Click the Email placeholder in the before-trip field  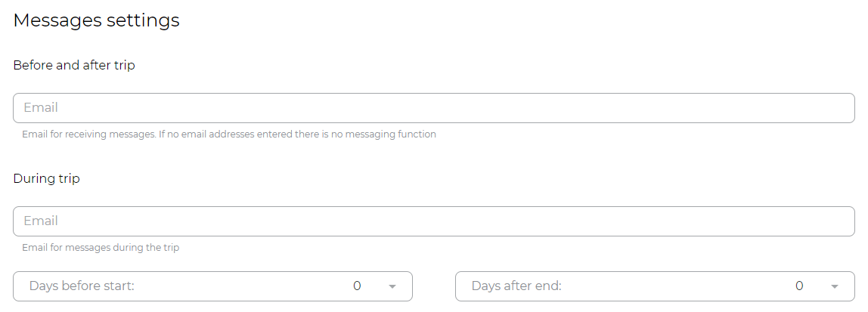[41, 108]
